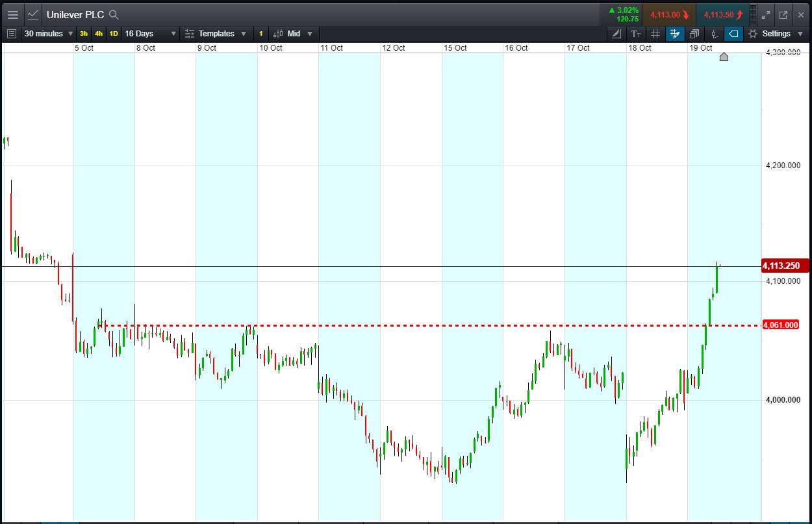
Task: Click the 4,000.000 price axis label
Action: pyautogui.click(x=783, y=400)
